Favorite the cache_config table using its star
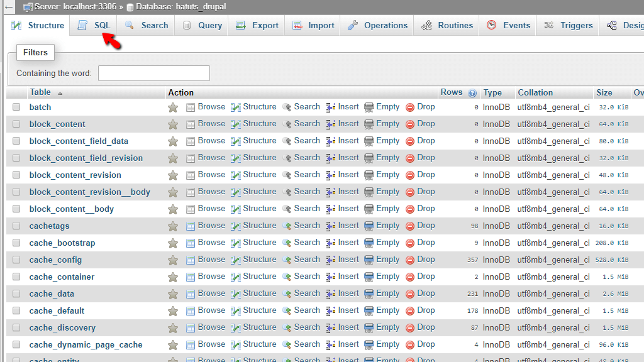The image size is (644, 362). click(x=173, y=260)
